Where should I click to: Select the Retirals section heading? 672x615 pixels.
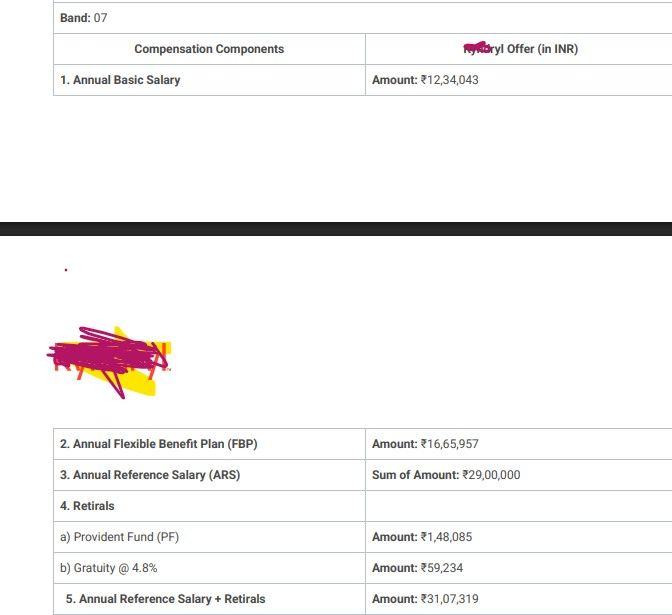click(87, 506)
